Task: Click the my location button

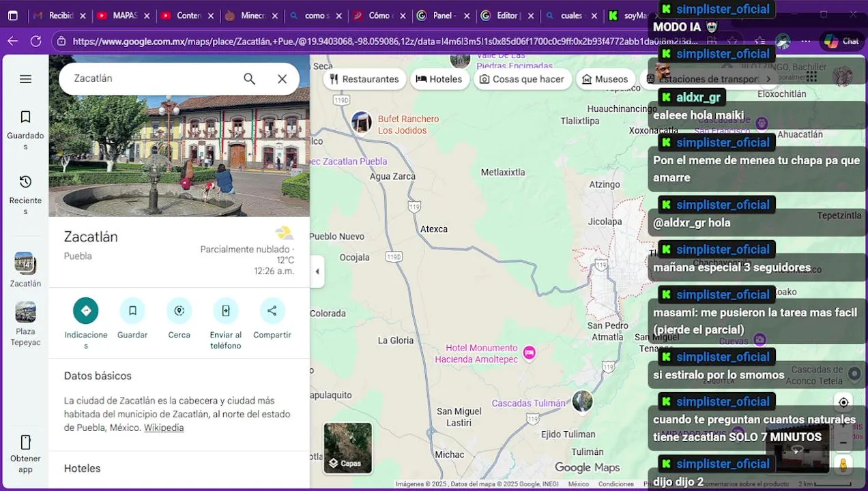Action: point(843,402)
